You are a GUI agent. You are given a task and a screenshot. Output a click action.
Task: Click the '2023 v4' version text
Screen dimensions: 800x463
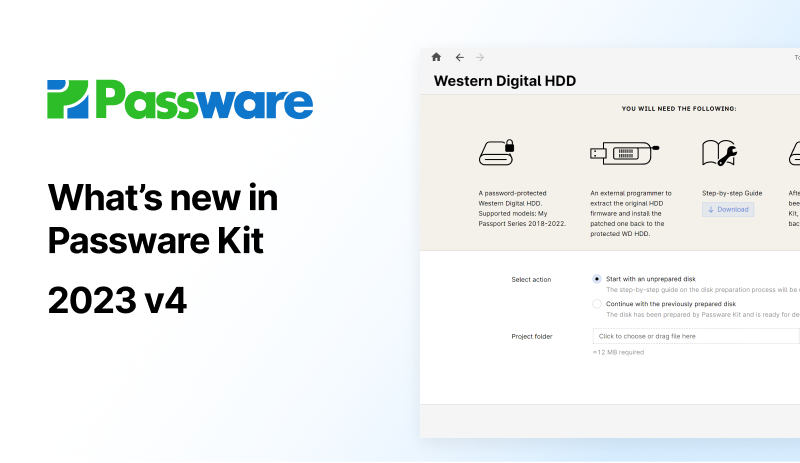(x=117, y=300)
